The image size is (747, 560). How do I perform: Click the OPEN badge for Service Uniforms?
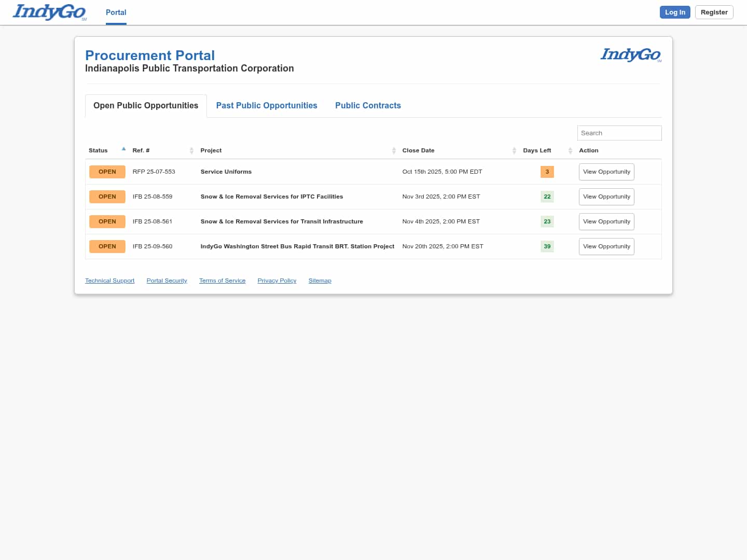point(107,172)
